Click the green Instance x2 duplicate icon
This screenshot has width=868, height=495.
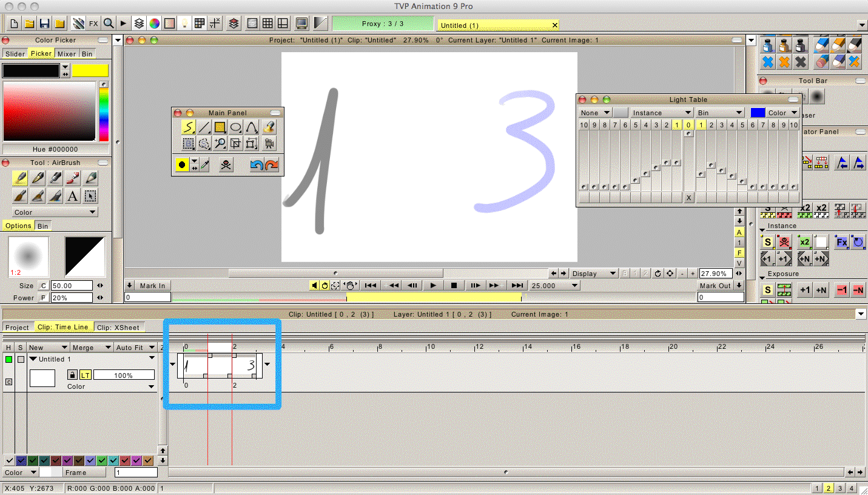coord(805,242)
